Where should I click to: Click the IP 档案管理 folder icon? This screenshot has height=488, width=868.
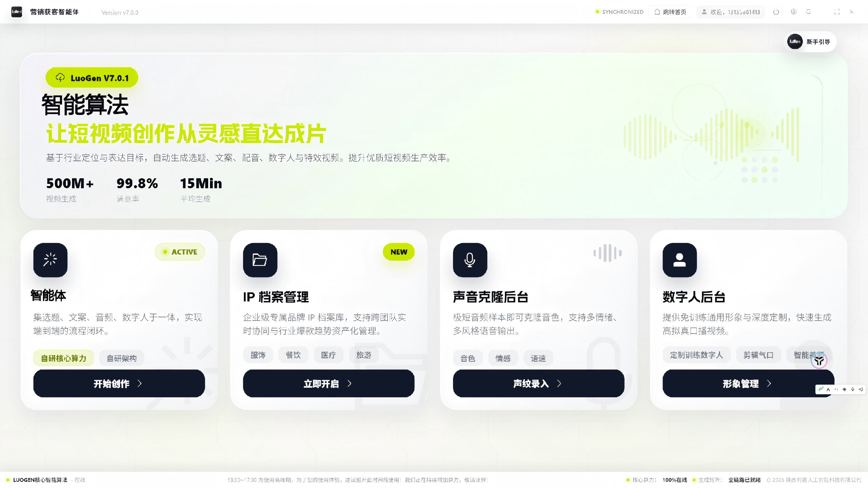[x=260, y=260]
